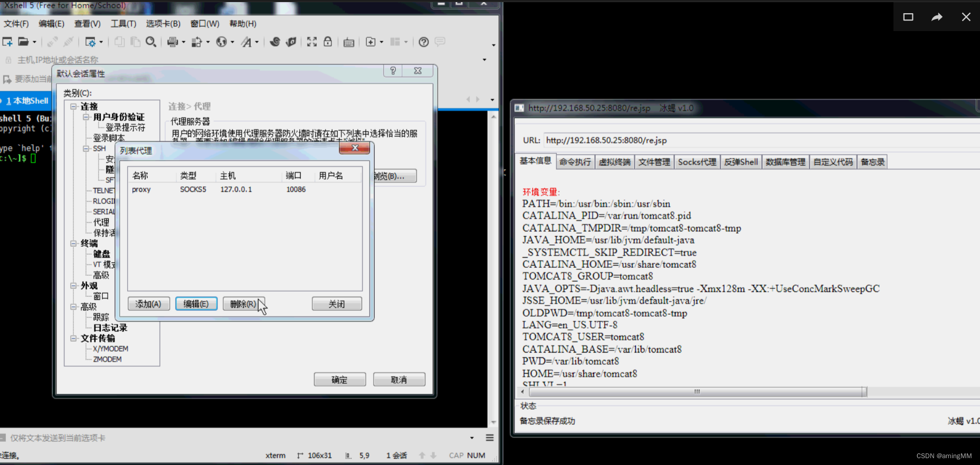
Task: Switch to the Socks代理 tab in Behinder
Action: (x=697, y=162)
